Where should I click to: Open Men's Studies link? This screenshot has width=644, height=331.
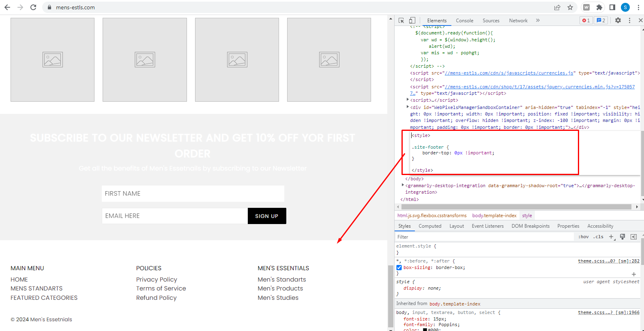click(278, 298)
